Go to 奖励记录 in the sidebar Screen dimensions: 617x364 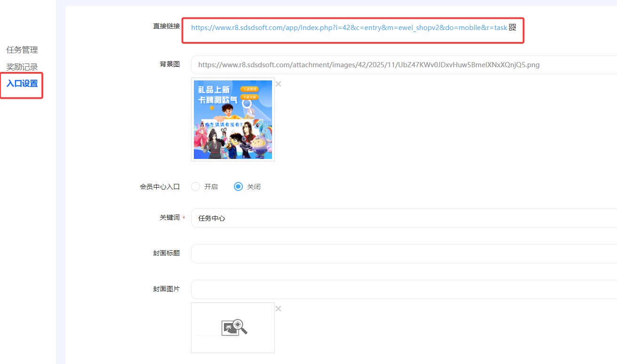pos(22,67)
